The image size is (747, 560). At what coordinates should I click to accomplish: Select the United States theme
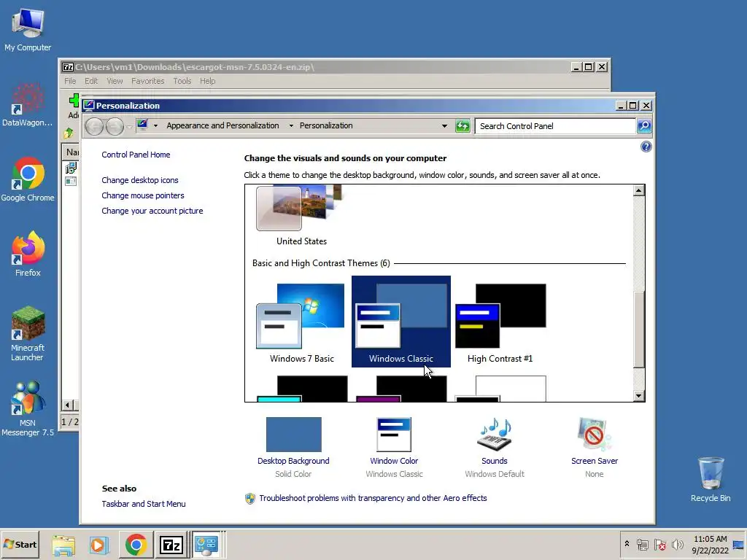click(x=301, y=216)
